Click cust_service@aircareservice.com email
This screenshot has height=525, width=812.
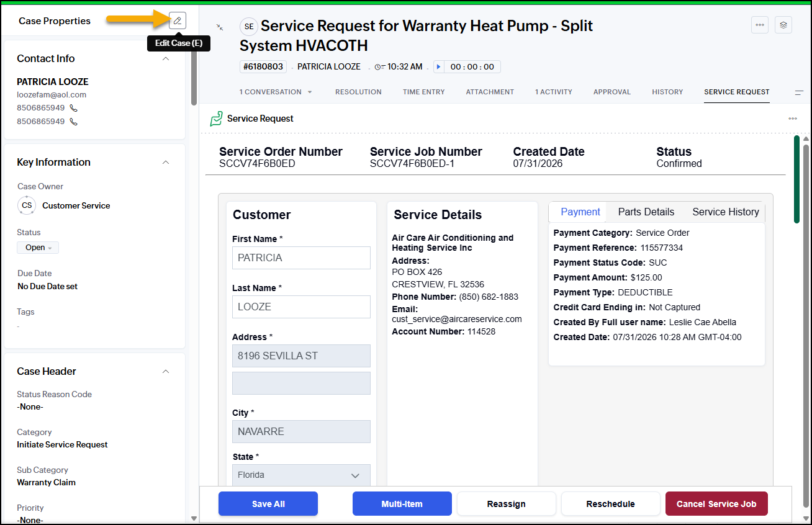pos(457,319)
